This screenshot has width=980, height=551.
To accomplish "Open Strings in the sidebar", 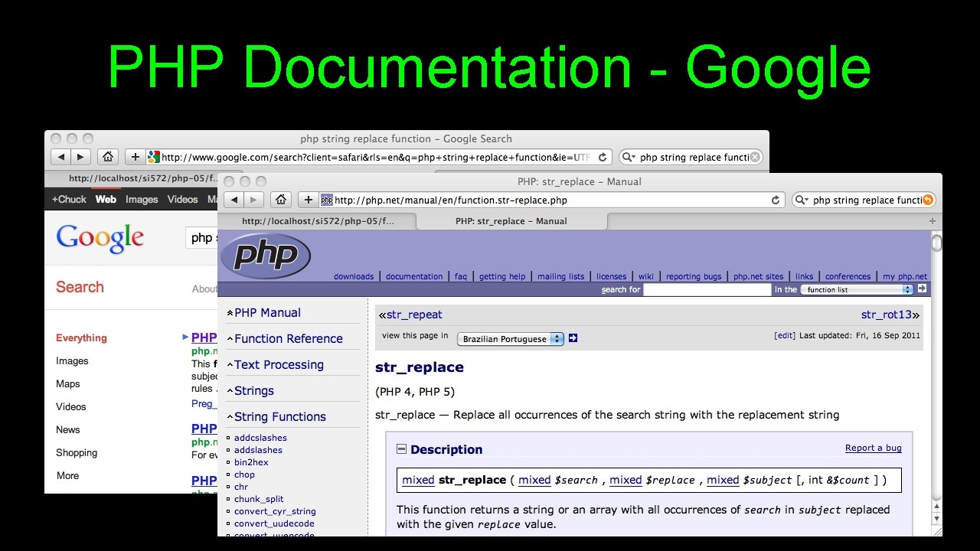I will (x=254, y=390).
